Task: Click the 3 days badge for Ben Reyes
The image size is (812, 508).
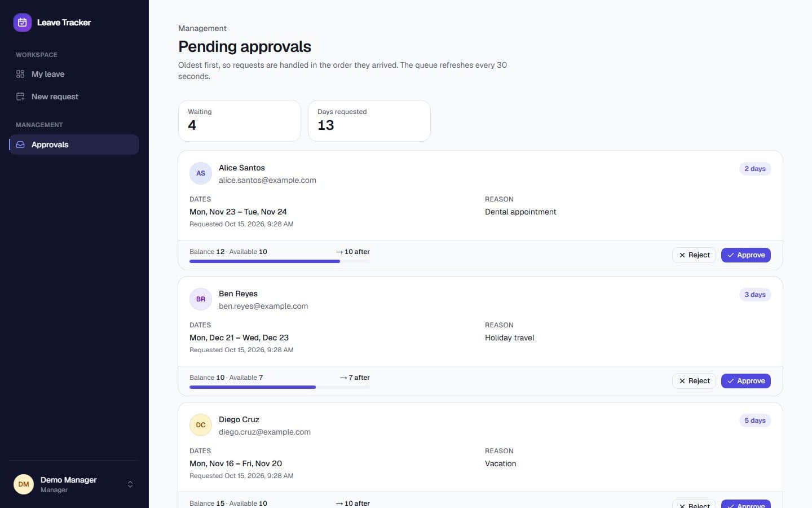Action: tap(755, 295)
